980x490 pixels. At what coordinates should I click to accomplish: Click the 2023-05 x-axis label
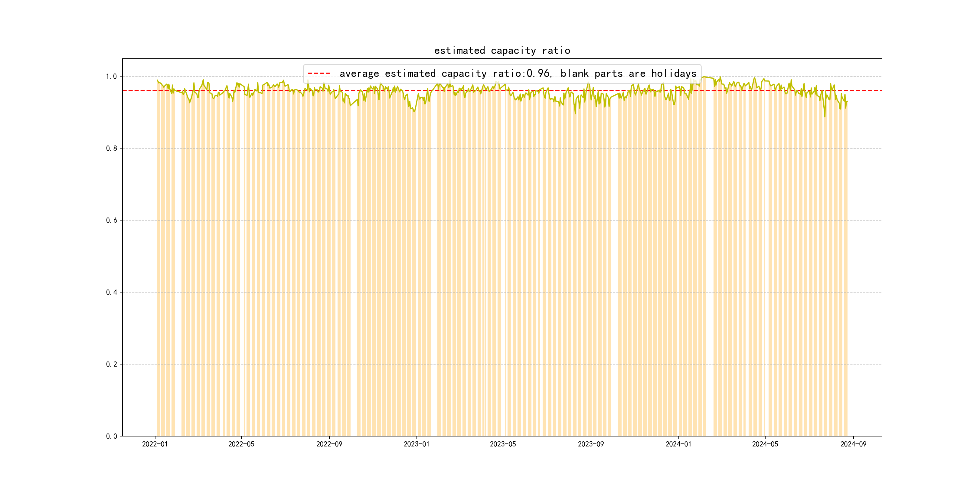[x=503, y=444]
